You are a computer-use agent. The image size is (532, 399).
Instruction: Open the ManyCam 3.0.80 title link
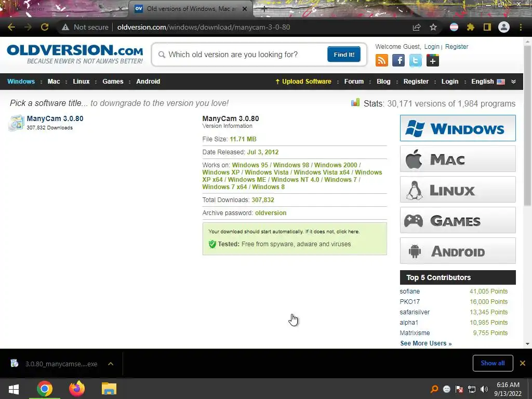55,118
